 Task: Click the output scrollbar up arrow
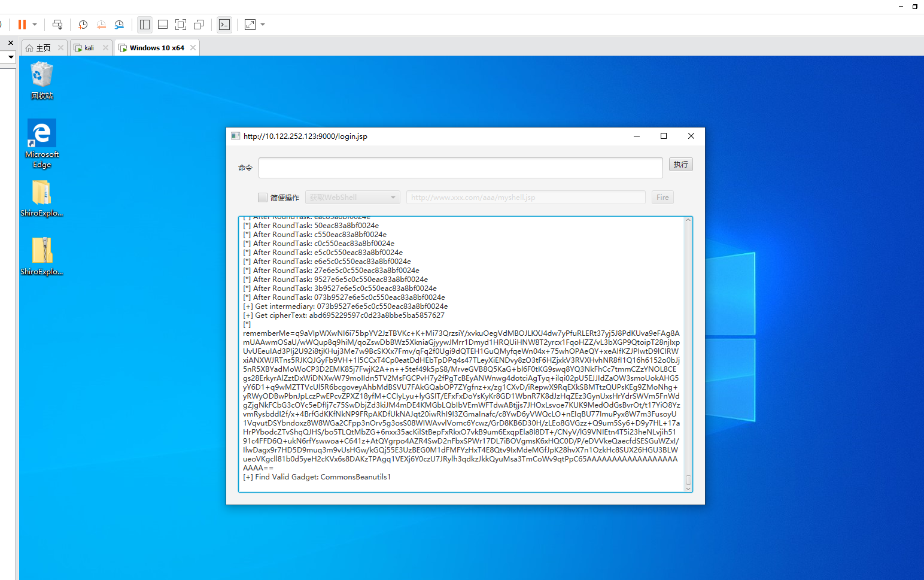click(688, 220)
